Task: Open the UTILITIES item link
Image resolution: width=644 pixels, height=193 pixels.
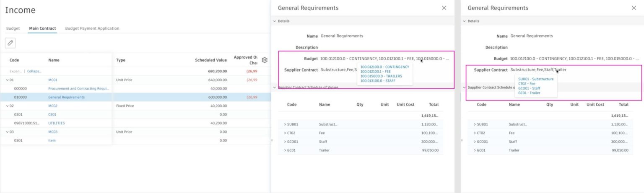Action: click(x=57, y=123)
